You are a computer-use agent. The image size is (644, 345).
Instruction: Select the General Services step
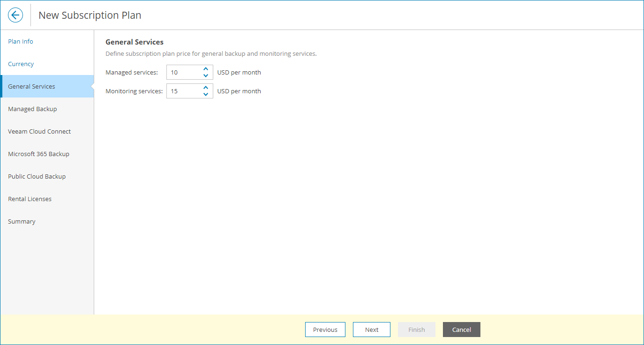click(31, 86)
